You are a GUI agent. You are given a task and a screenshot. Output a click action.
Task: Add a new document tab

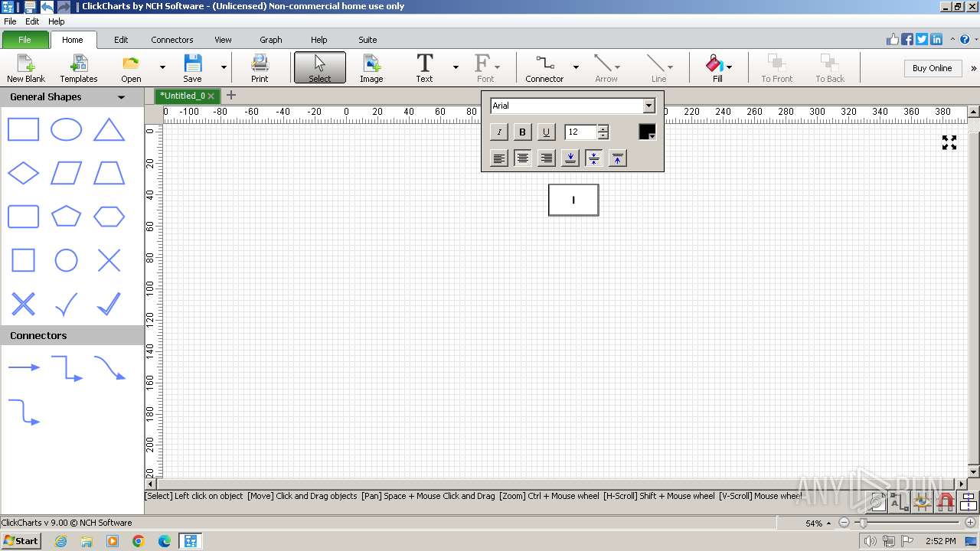(230, 96)
